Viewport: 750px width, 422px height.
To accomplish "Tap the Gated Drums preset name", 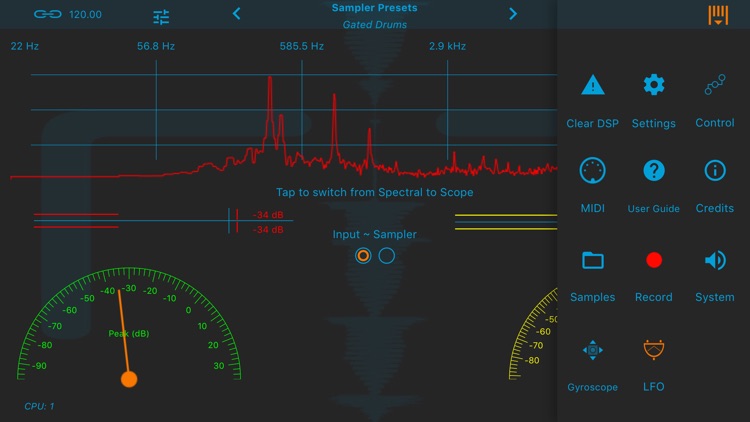I will (x=375, y=24).
